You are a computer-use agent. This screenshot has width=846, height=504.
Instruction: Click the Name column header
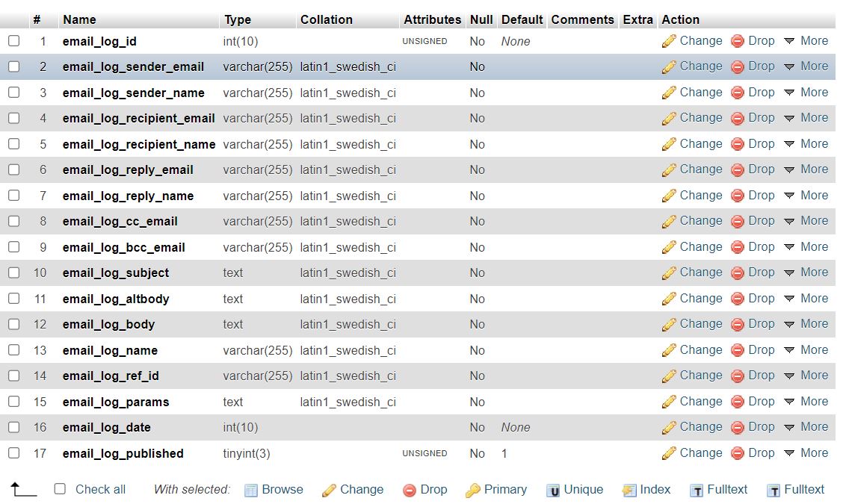point(79,19)
